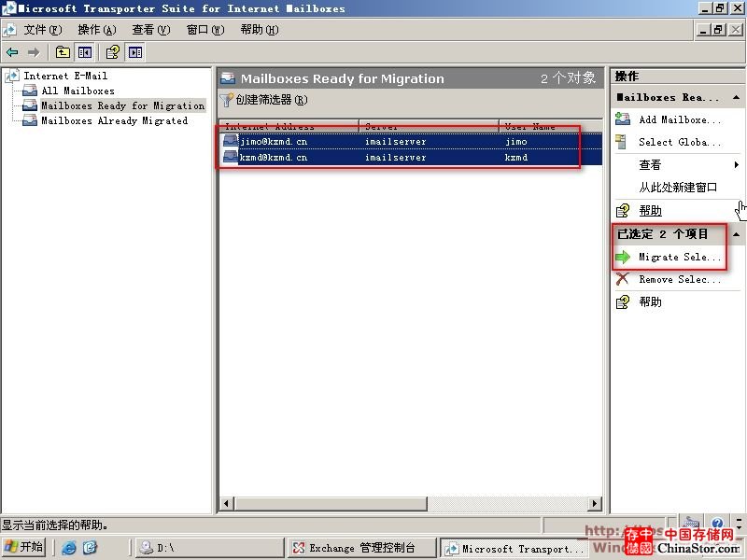Open the toolbar help icon

point(113,52)
